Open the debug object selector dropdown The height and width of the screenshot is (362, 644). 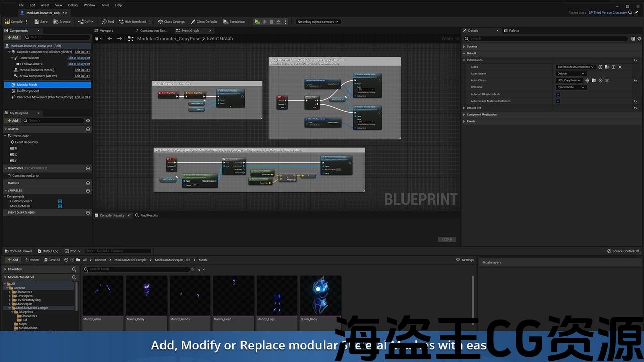click(318, 22)
